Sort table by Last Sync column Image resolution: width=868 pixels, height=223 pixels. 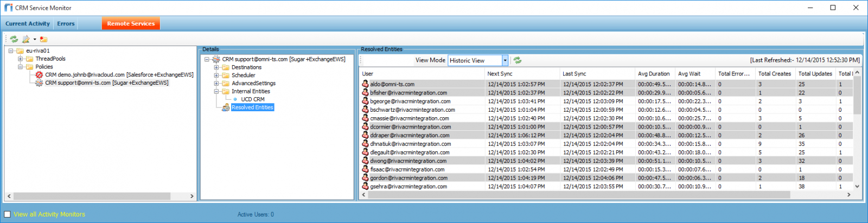tap(598, 74)
